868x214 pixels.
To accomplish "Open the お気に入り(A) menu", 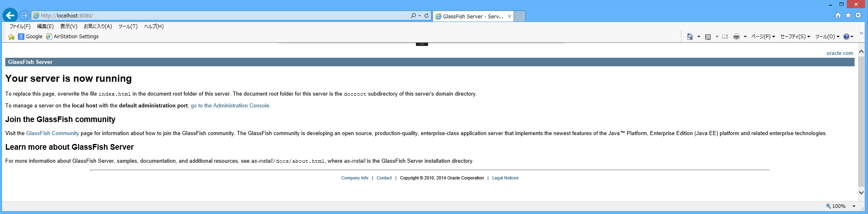I will [x=98, y=26].
